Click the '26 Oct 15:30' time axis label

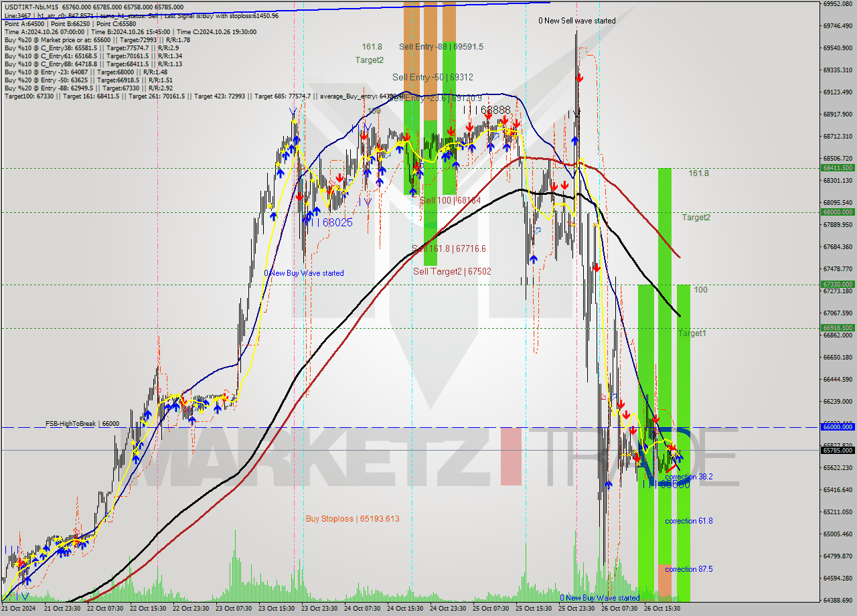663,608
